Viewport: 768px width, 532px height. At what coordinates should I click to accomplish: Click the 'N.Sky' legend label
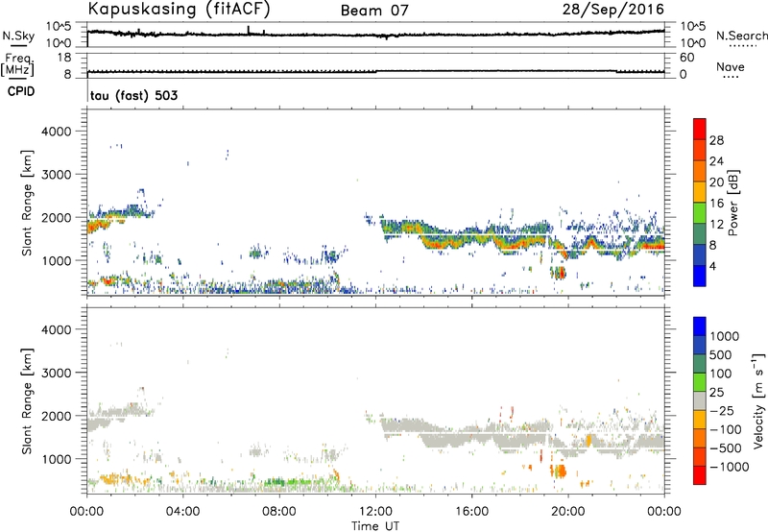tap(18, 36)
